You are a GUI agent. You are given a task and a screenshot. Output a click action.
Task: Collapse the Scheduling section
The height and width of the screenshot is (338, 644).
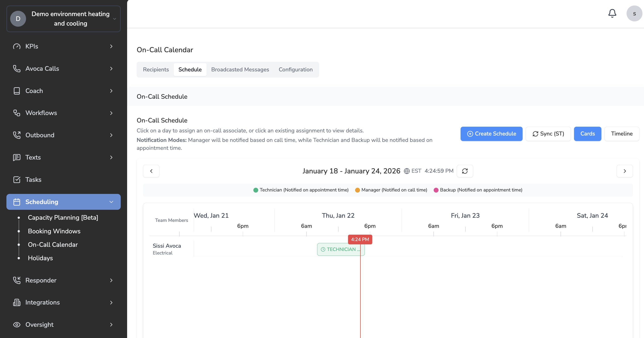111,202
